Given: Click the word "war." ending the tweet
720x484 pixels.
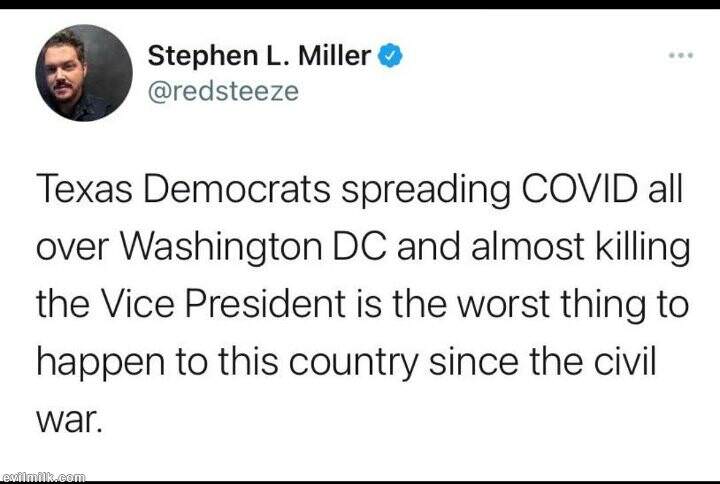Looking at the screenshot, I should pos(69,418).
